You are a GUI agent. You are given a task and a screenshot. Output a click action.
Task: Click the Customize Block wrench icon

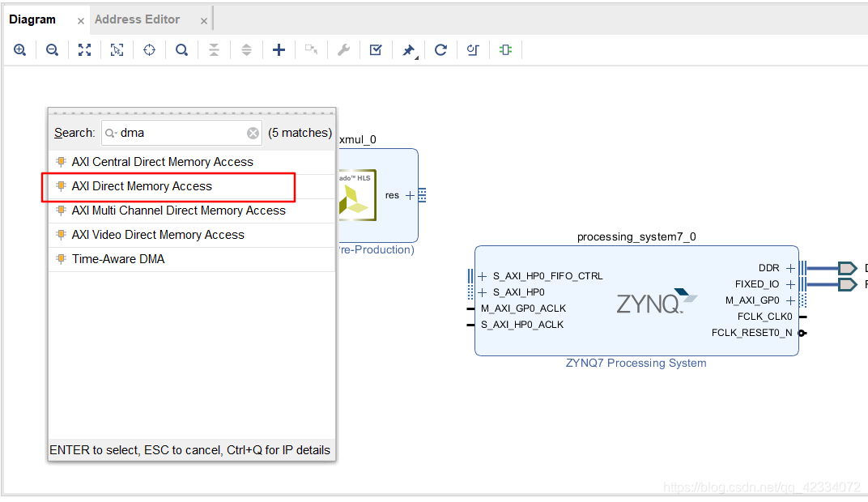(344, 50)
